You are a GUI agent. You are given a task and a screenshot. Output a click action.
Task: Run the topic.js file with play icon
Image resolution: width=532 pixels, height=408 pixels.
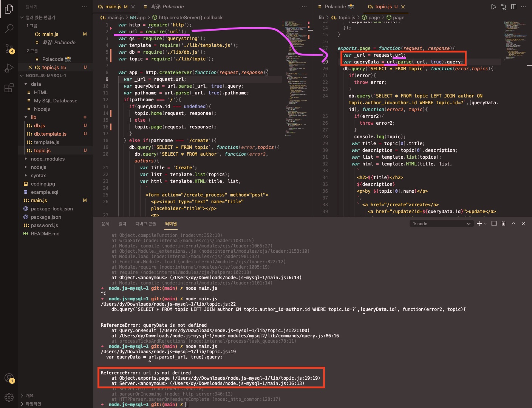(x=493, y=7)
